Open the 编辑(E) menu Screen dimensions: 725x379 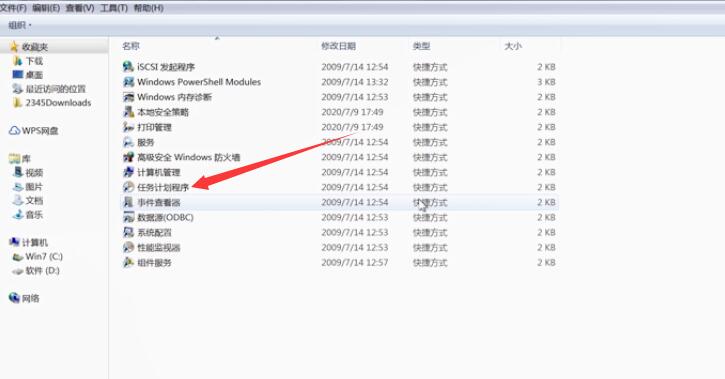tap(46, 8)
